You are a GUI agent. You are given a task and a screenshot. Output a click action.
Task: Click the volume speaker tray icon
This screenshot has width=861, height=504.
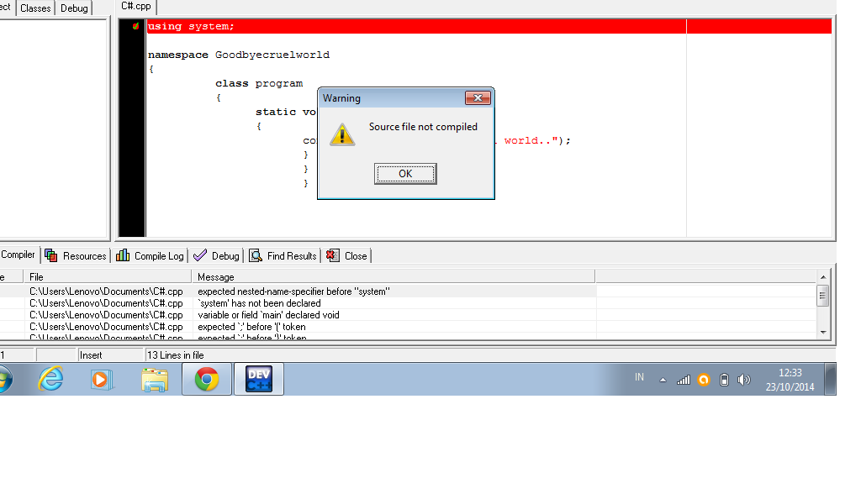744,380
